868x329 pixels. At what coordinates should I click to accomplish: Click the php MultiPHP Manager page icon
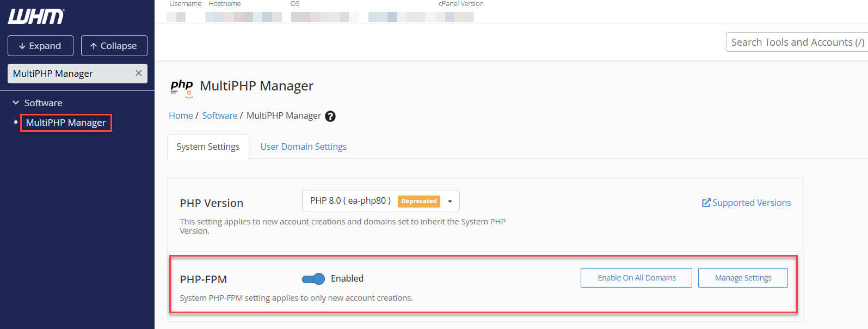click(x=182, y=88)
